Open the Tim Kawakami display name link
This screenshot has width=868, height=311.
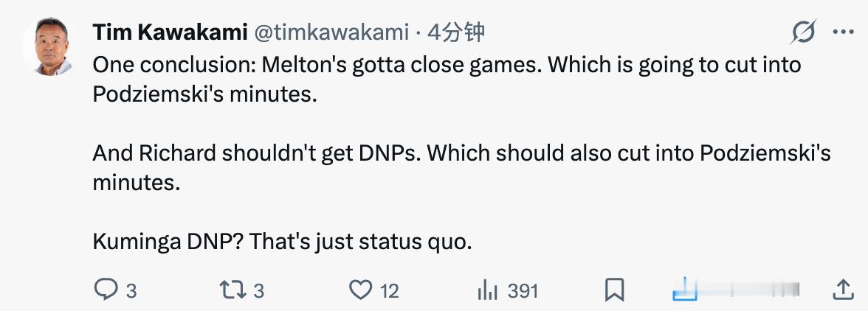coord(170,32)
